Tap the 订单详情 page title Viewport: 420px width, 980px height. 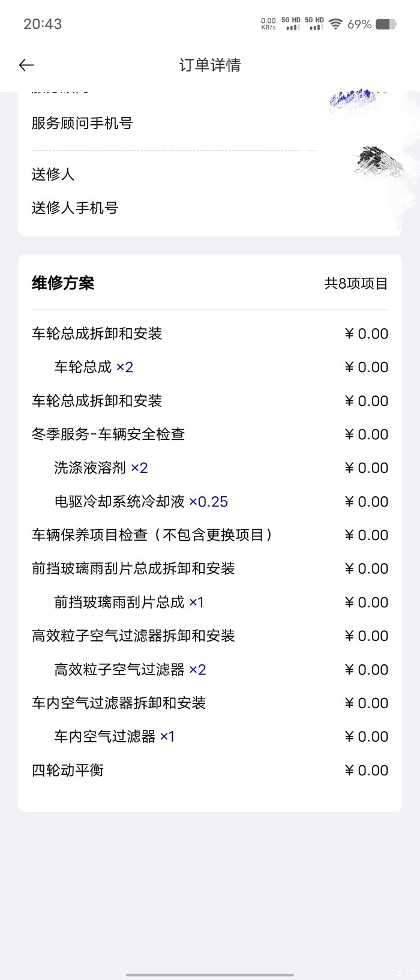click(210, 65)
